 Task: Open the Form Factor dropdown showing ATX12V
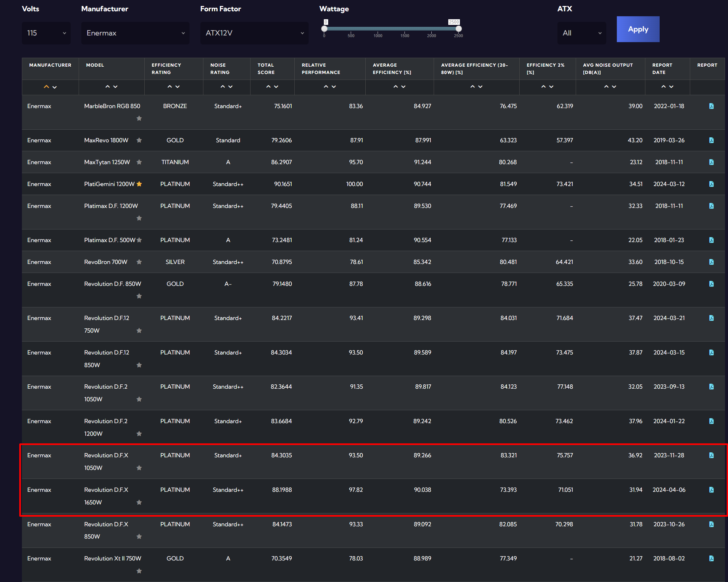pyautogui.click(x=254, y=33)
